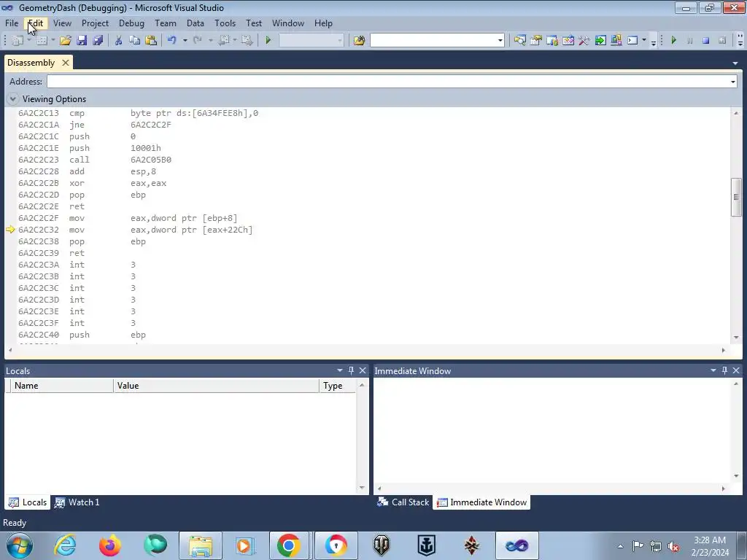This screenshot has width=747, height=560.
Task: Click the Cut scissors icon
Action: coord(118,41)
